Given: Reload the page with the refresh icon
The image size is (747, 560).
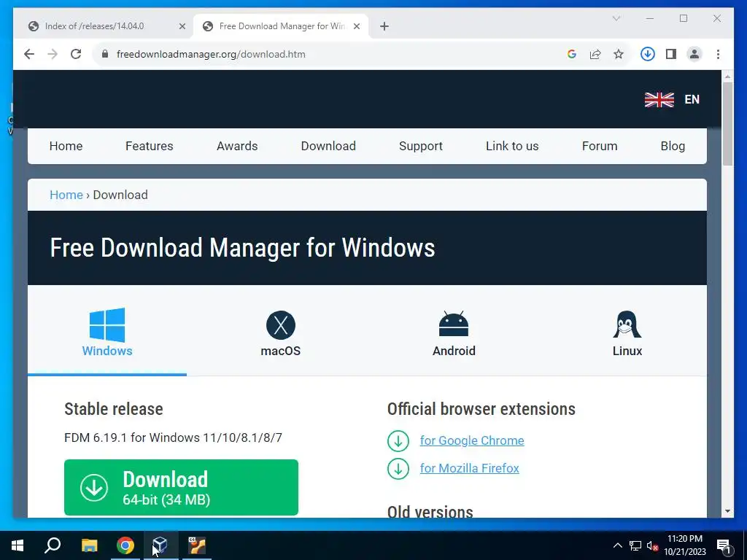Looking at the screenshot, I should [76, 54].
